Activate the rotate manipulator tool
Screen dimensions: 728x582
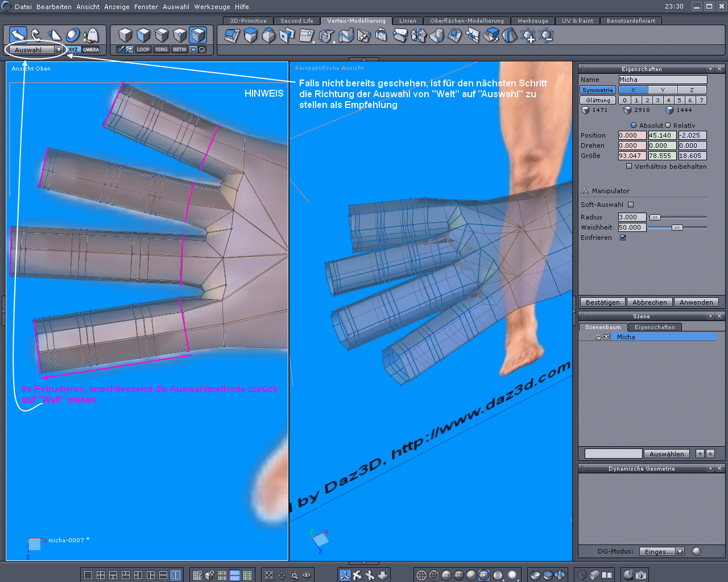36,35
